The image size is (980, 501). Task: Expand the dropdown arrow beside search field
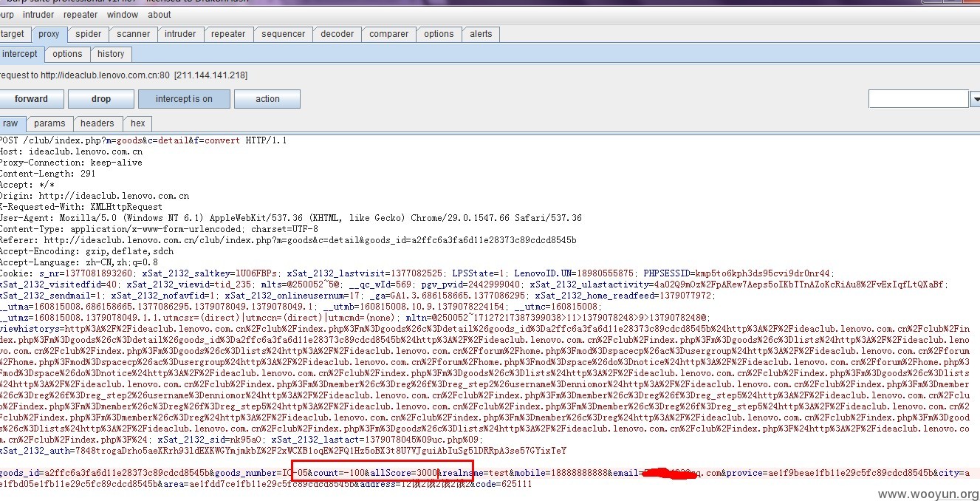[974, 98]
